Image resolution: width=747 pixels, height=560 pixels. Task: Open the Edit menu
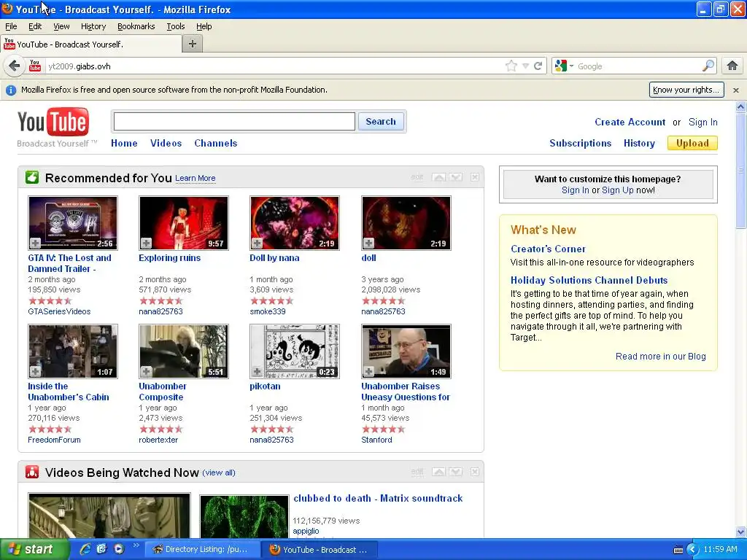click(35, 26)
